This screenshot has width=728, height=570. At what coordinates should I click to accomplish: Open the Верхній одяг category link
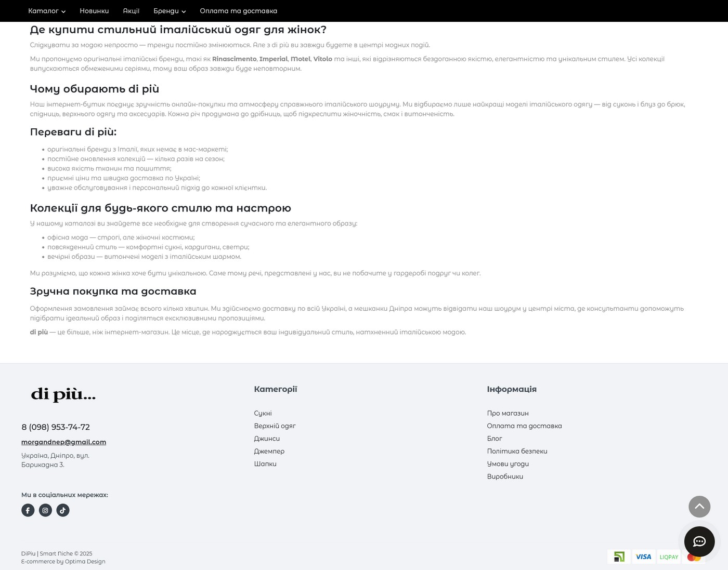pos(275,426)
